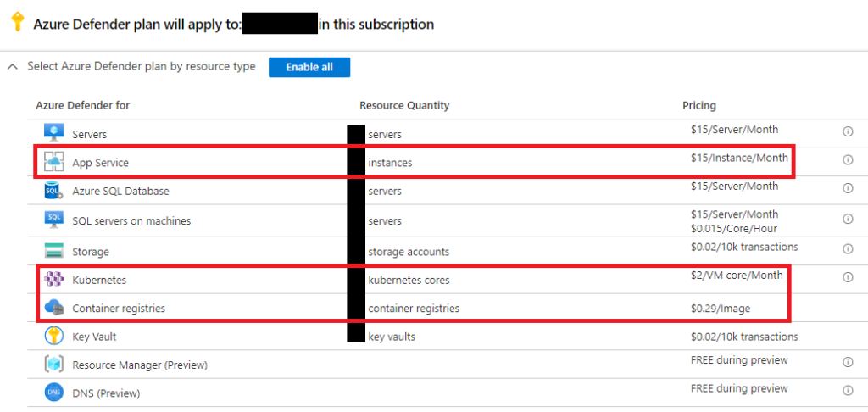This screenshot has width=868, height=412.
Task: Select the Container registries label
Action: click(x=119, y=309)
